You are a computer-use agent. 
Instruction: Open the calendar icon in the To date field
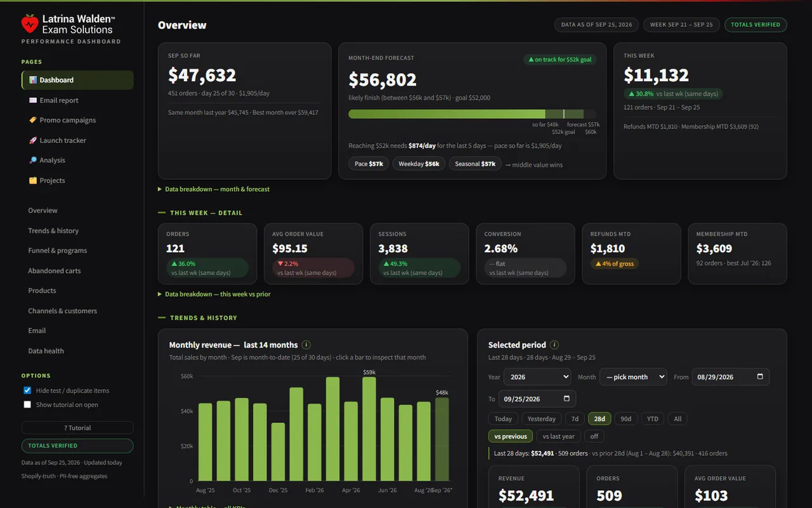(566, 399)
